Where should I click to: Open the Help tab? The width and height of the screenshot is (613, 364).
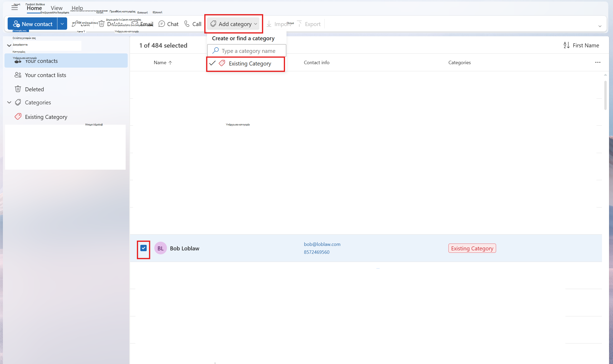coord(77,8)
